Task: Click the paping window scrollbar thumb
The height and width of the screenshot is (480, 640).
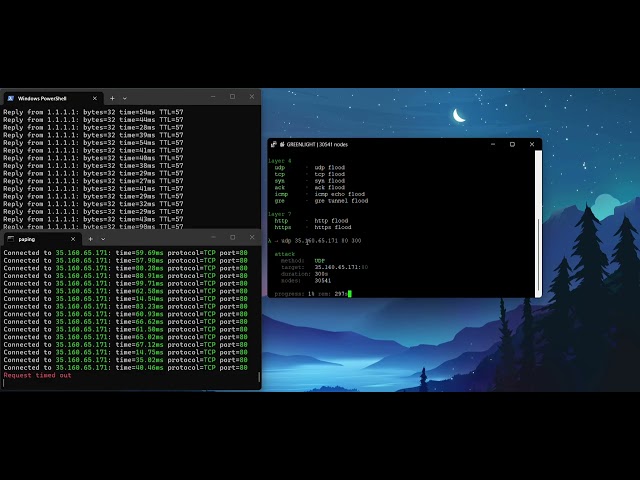Action: click(x=259, y=377)
